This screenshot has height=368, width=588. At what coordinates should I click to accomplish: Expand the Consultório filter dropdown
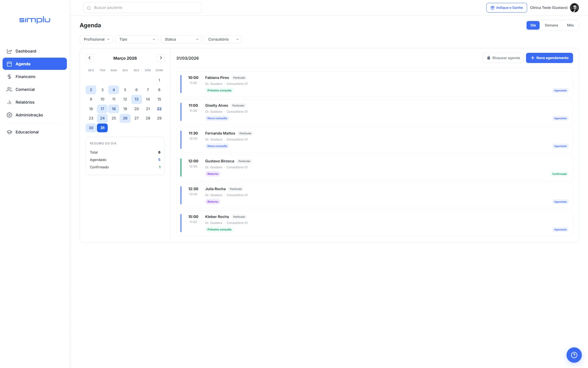[x=223, y=40]
